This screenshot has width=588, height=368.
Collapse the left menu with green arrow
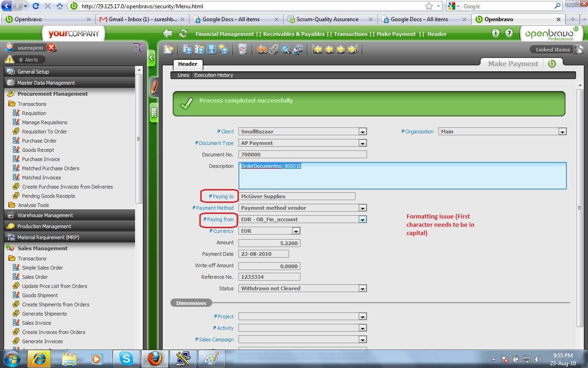pos(152,58)
